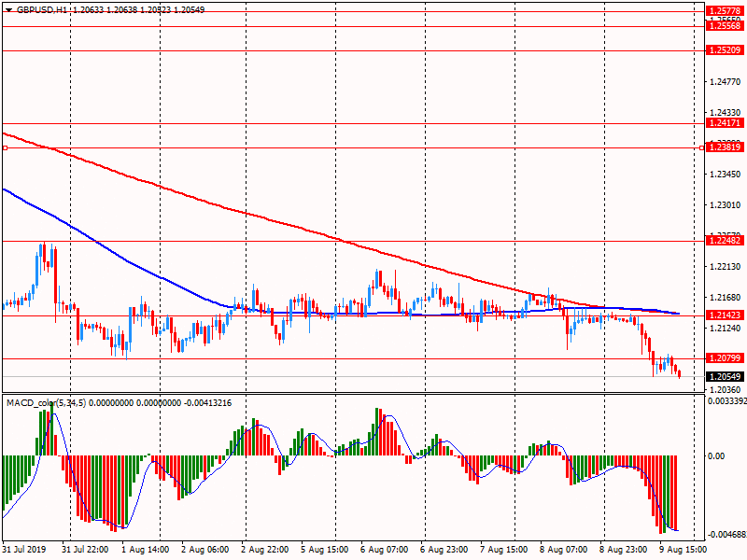This screenshot has height=560, width=747.
Task: Select the right handle of the 1.23819 line
Action: point(702,148)
